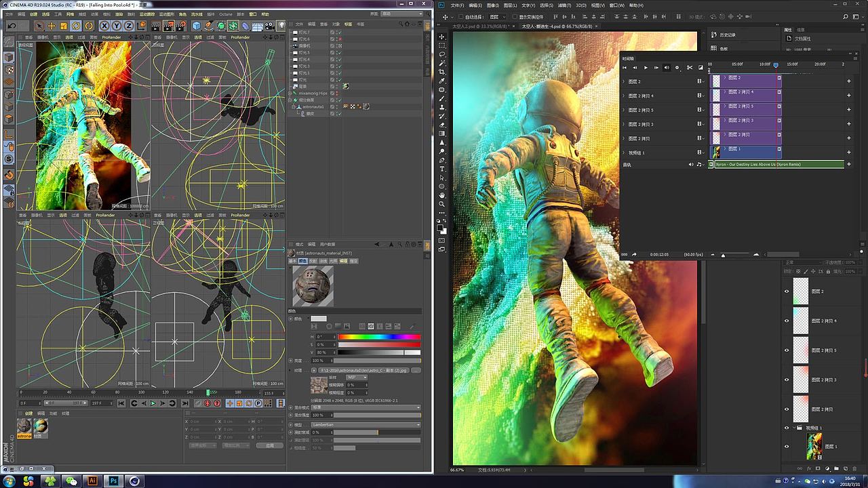Select Photoshop Move tool
868x488 pixels.
(x=442, y=37)
